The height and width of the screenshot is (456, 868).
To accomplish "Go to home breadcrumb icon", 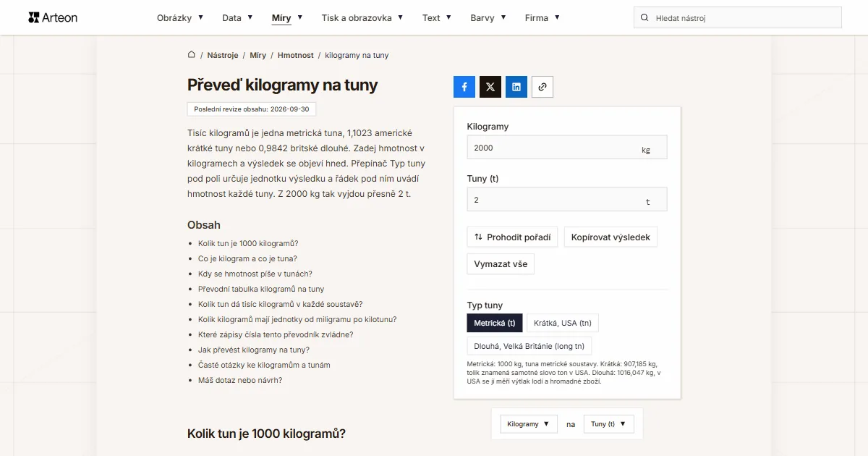I will point(192,55).
